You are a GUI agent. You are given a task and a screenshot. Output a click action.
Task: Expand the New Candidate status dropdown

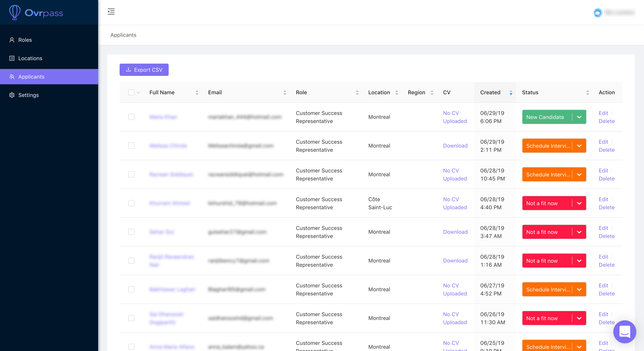click(579, 117)
